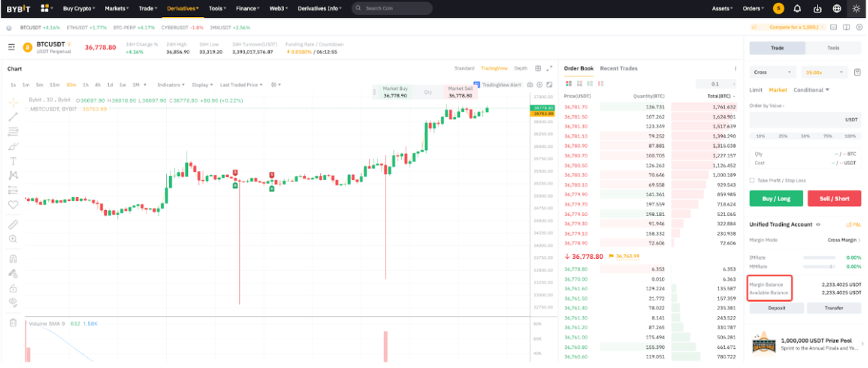The width and height of the screenshot is (868, 368).
Task: Click the globe language icon
Action: point(837,9)
